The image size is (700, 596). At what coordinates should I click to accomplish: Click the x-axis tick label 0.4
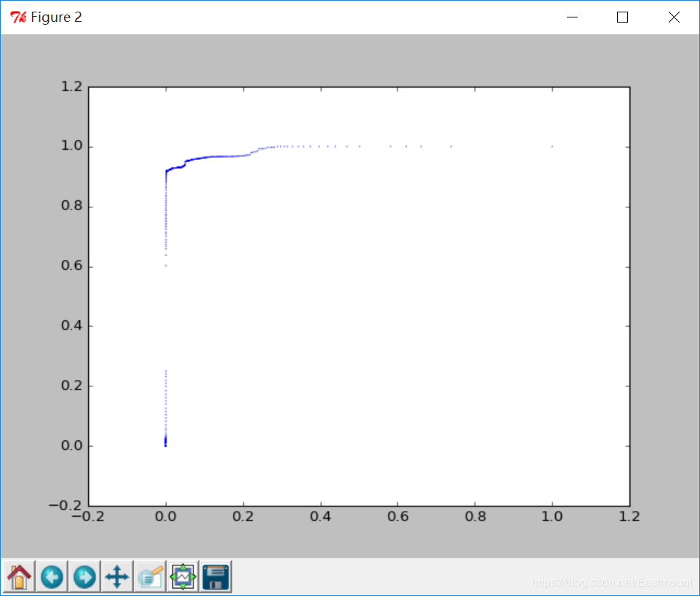tap(321, 517)
